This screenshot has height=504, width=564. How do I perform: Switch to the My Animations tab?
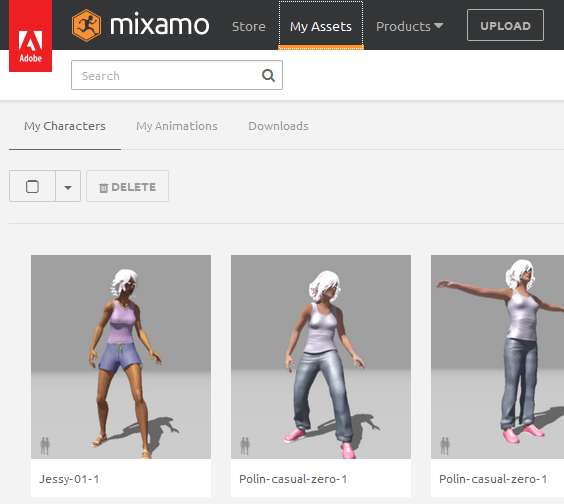click(x=177, y=126)
